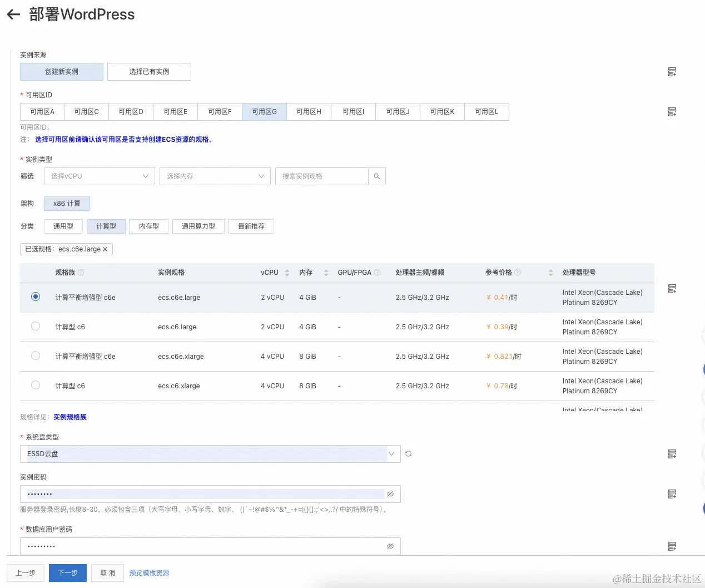Click the 上一步 button
The width and height of the screenshot is (705, 588).
(x=26, y=573)
